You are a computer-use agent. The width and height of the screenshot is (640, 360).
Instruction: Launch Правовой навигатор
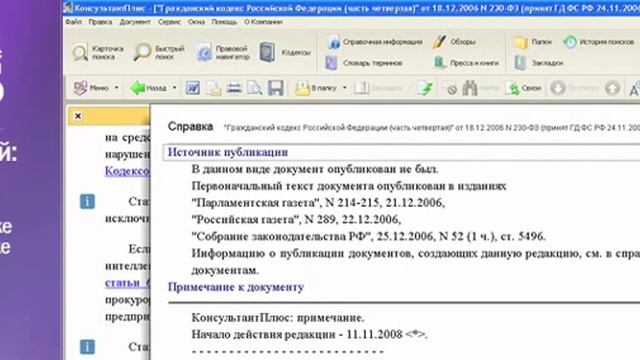click(x=223, y=53)
